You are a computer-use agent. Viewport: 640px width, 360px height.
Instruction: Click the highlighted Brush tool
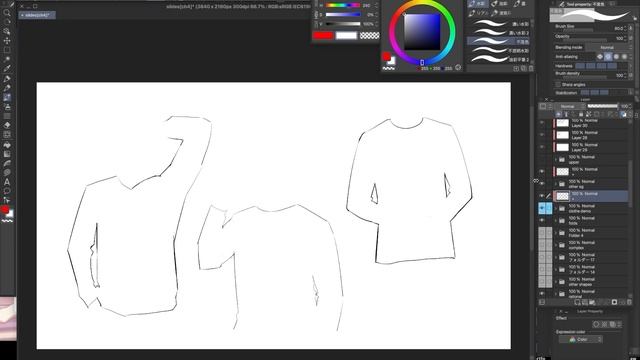pyautogui.click(x=7, y=97)
